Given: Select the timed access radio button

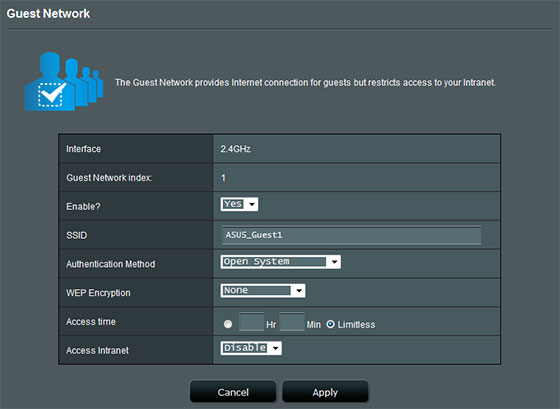Looking at the screenshot, I should click(x=228, y=324).
